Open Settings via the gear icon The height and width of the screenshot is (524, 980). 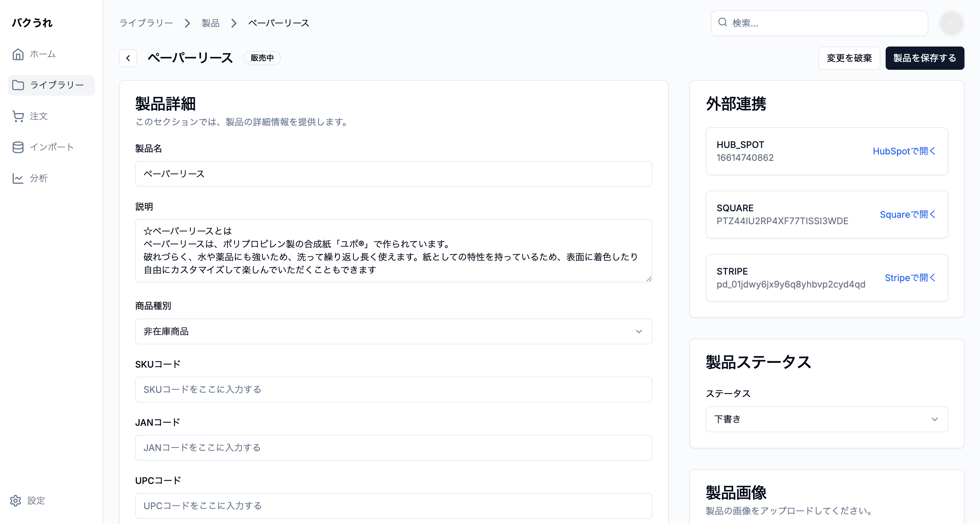click(x=16, y=500)
